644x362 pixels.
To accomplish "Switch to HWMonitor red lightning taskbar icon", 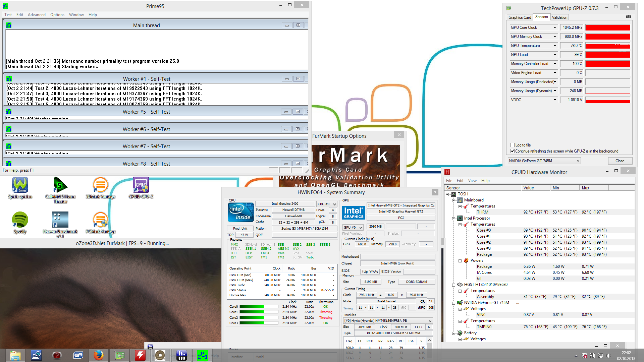I will pos(140,355).
